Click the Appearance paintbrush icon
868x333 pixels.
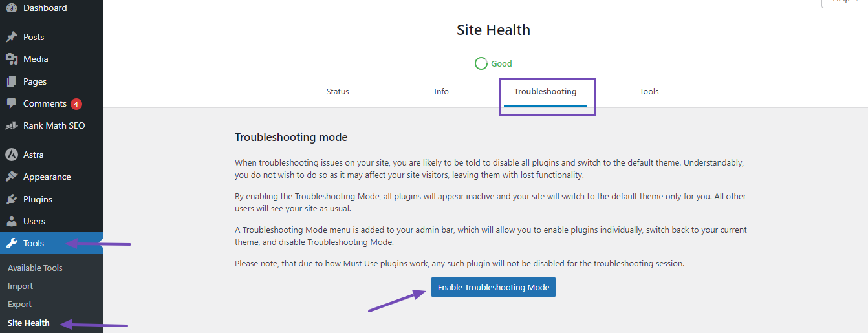coord(12,177)
